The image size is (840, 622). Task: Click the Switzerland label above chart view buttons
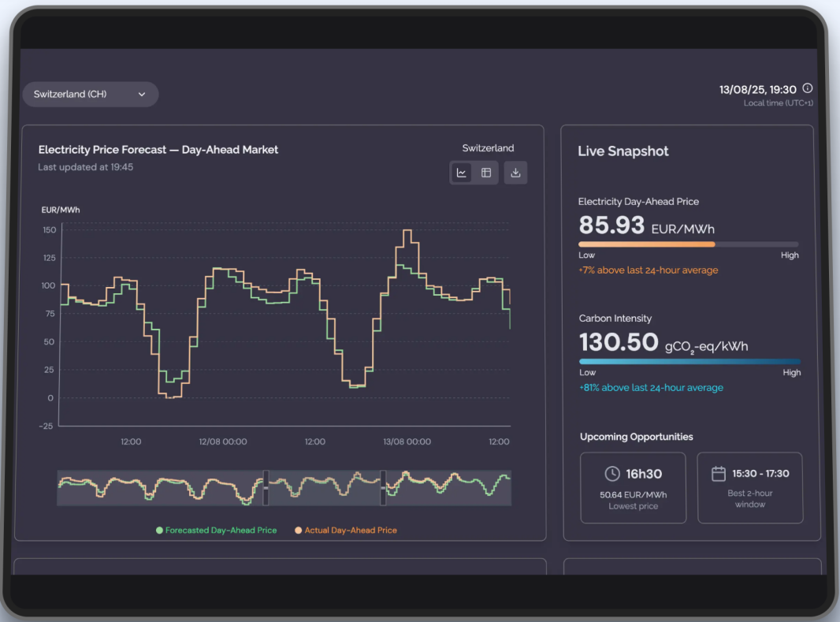pos(488,148)
